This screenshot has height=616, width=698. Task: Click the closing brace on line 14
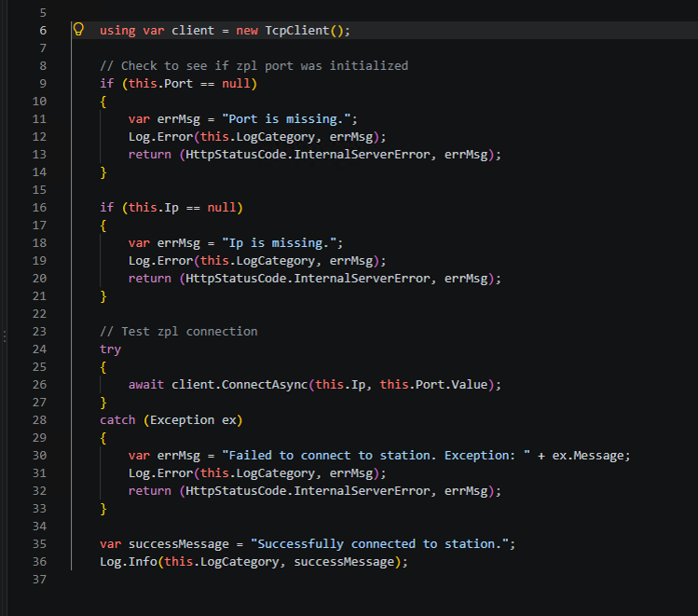103,172
